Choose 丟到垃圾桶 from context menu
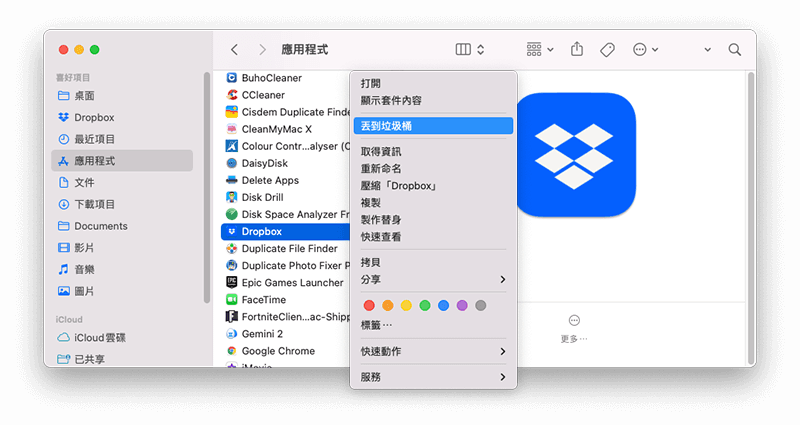The width and height of the screenshot is (800, 425). [x=433, y=126]
